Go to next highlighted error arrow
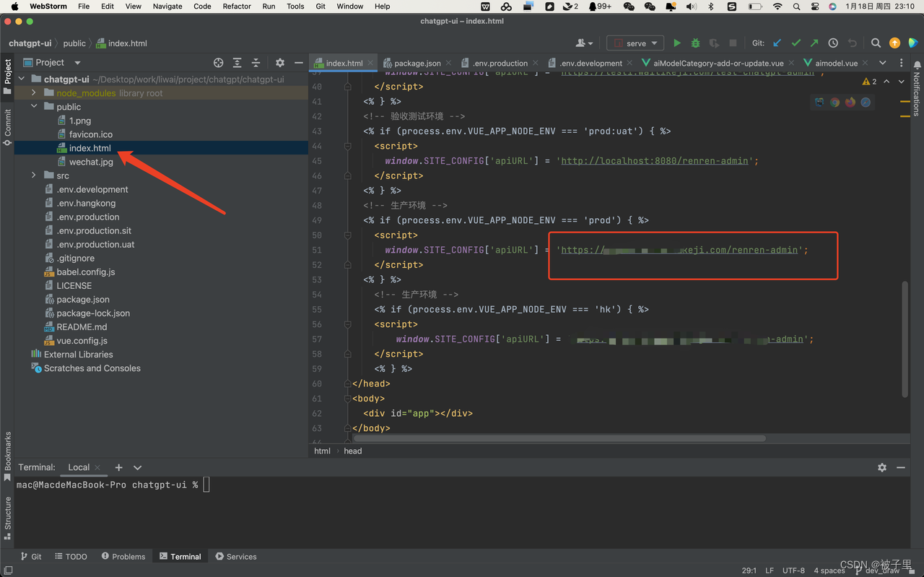Screen dimensions: 924x577 (x=902, y=82)
